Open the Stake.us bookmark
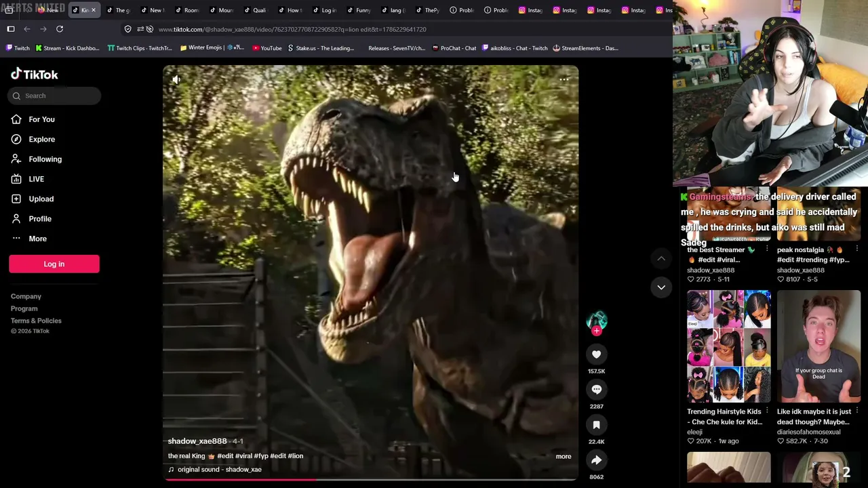 pos(321,48)
